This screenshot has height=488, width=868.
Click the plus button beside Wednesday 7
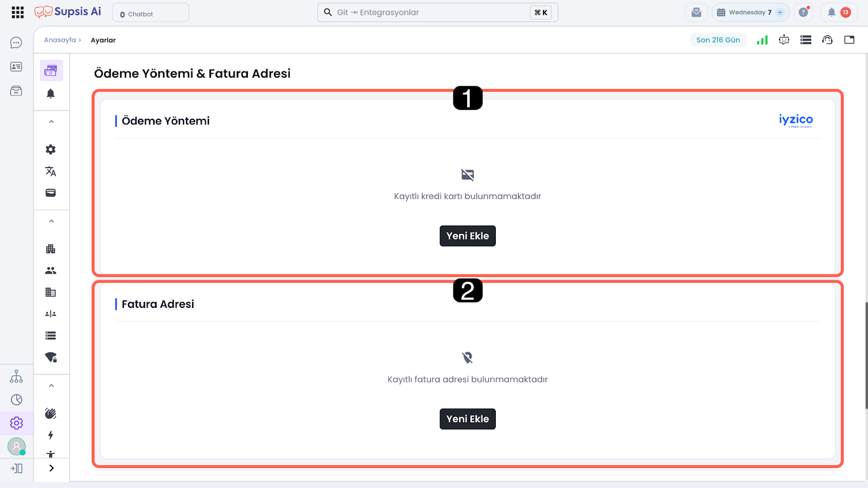point(780,12)
